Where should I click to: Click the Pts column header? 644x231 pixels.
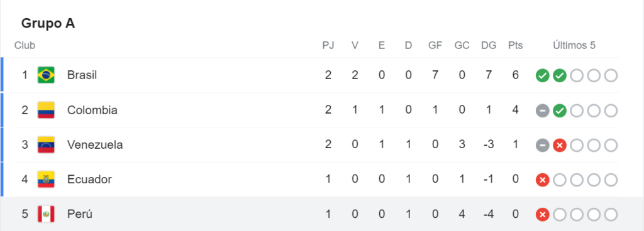click(516, 45)
